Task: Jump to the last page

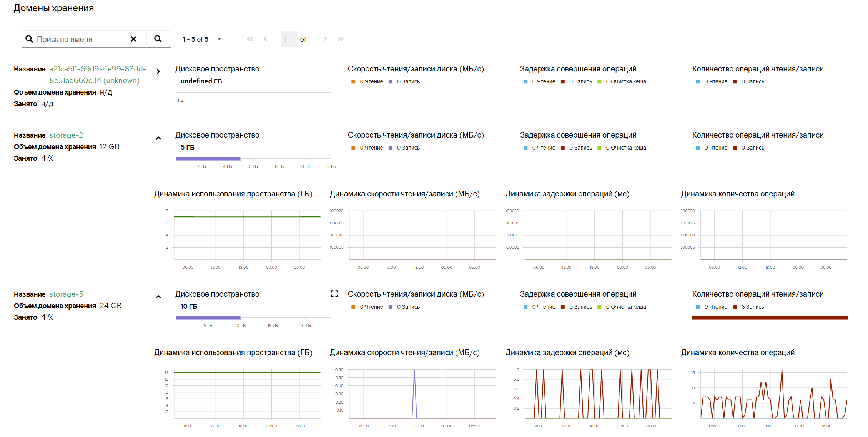Action: [x=341, y=39]
